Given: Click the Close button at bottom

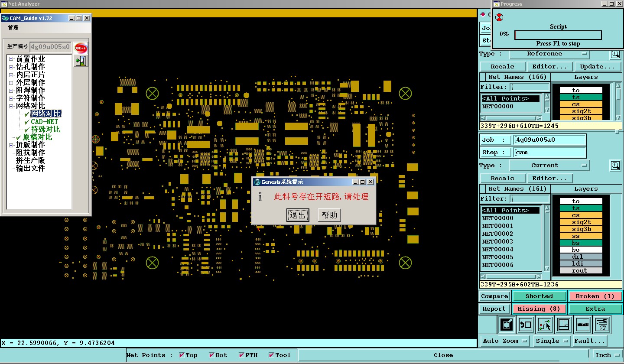Looking at the screenshot, I should (443, 355).
